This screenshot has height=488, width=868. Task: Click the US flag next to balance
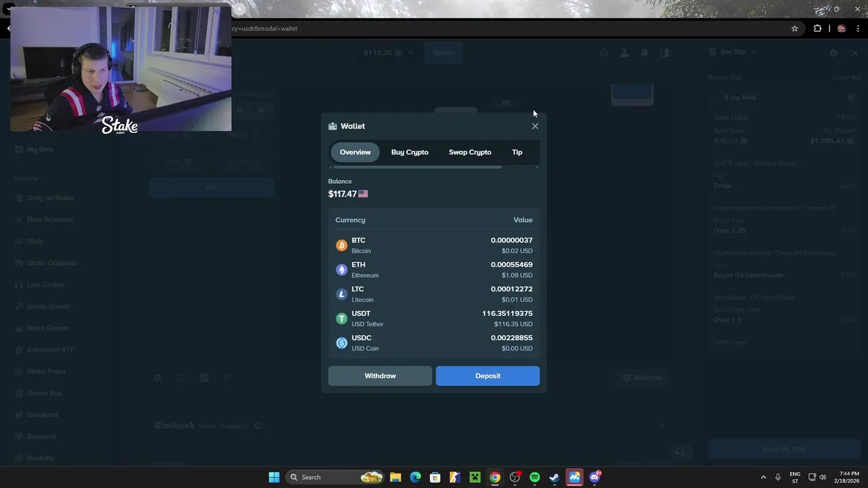point(363,194)
